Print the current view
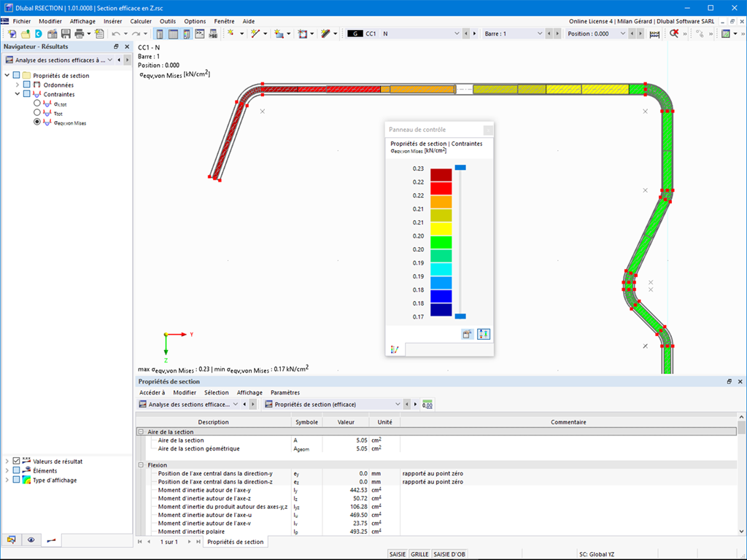 79,34
